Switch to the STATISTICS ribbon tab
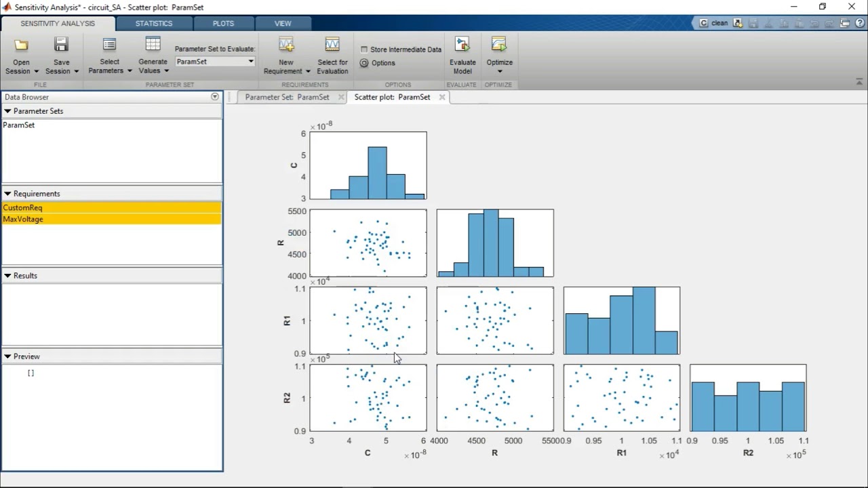 coord(154,23)
